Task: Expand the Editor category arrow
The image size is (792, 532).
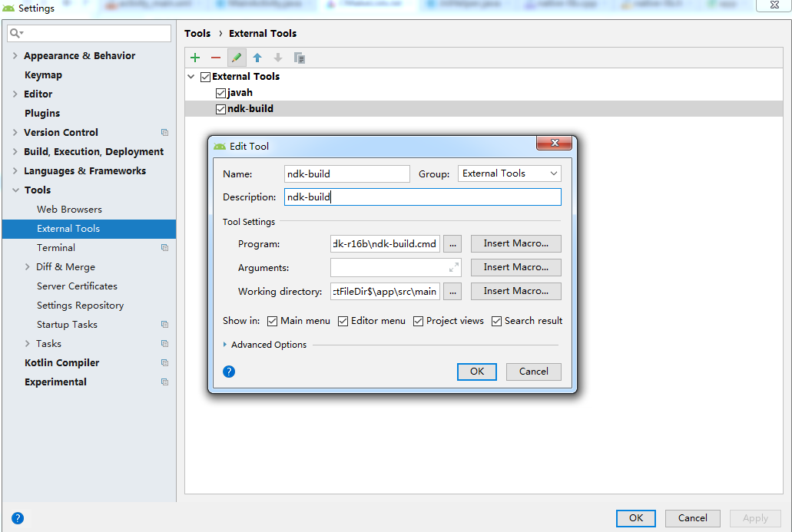Action: (15, 94)
